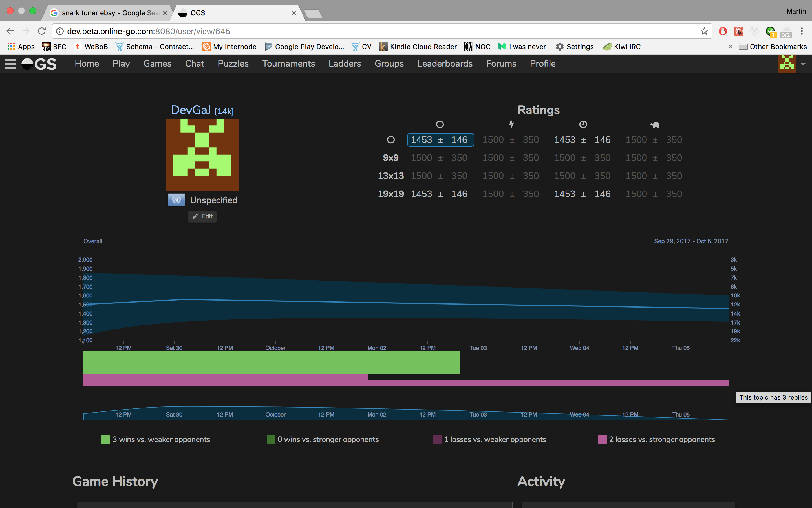Open the Tournaments menu item
812x508 pixels.
[288, 64]
